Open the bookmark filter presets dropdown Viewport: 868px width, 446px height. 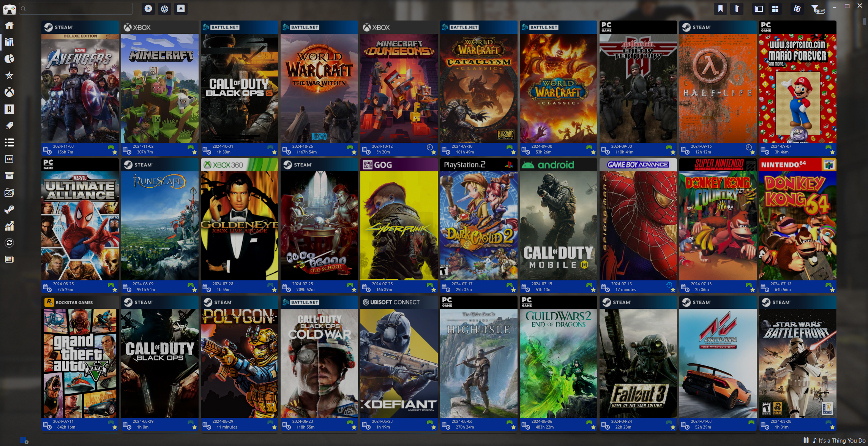720,9
